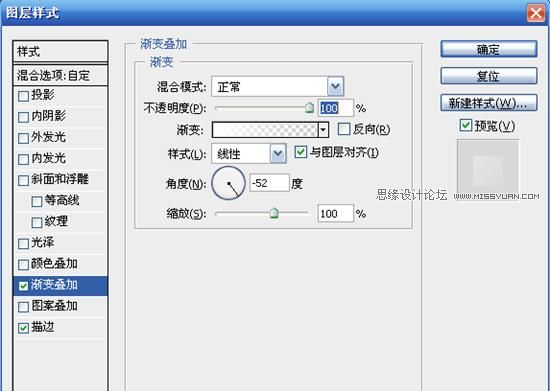Click the 缩放 scale value field
Screen dimensions: 550x391
[335, 214]
